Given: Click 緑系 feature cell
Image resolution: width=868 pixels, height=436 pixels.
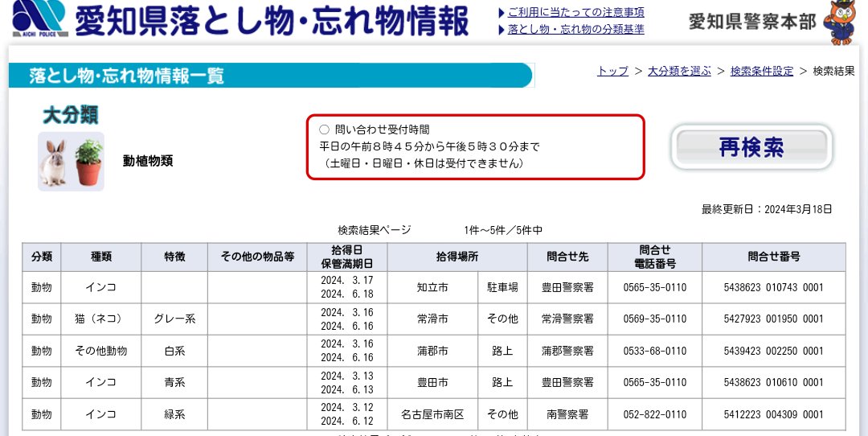Looking at the screenshot, I should pyautogui.click(x=174, y=414).
